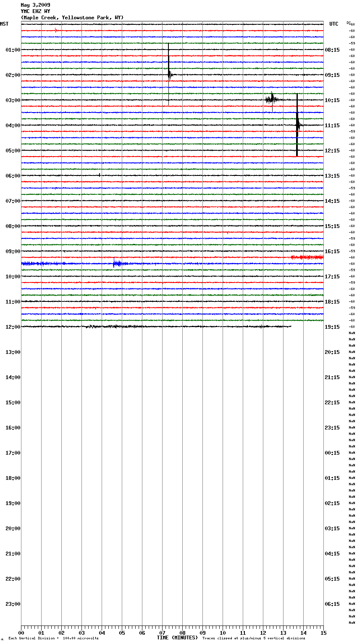Select the 03:00 MST time label
Screen dimensions: 357x644
point(13,100)
